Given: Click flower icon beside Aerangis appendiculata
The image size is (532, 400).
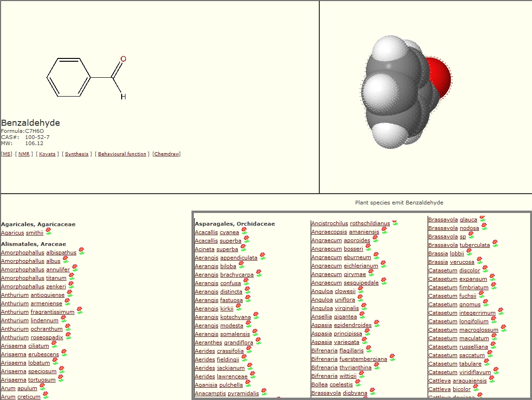Looking at the screenshot, I should click(x=263, y=256).
